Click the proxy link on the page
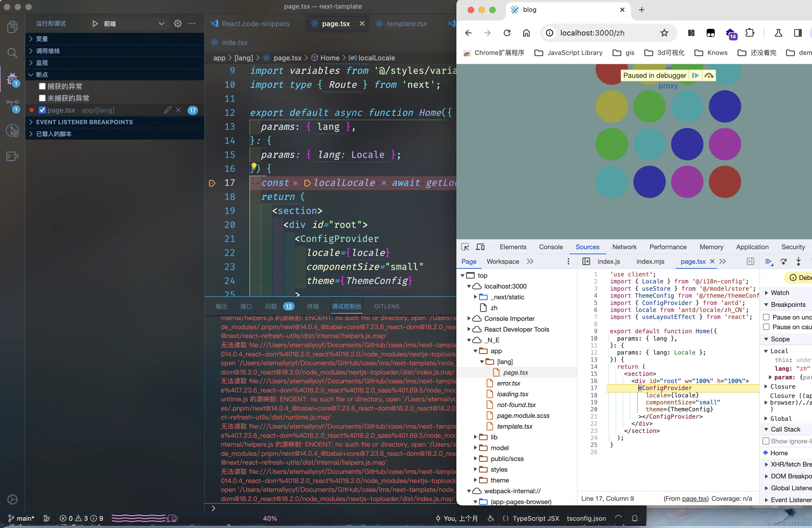 pyautogui.click(x=668, y=86)
